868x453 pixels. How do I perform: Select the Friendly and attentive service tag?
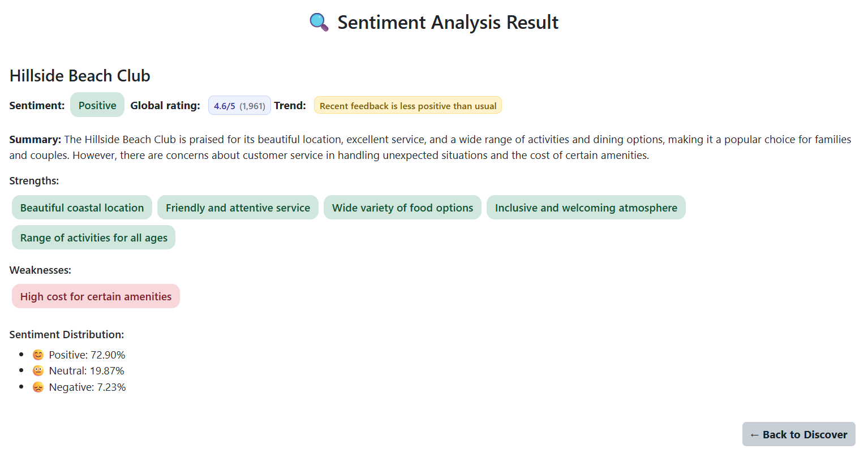[x=238, y=207]
